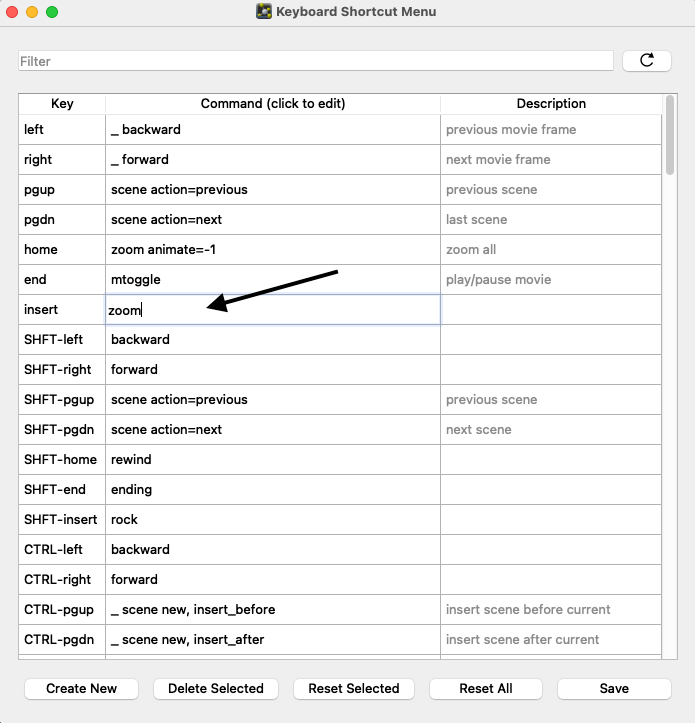
Task: Click the 'last scene' description
Action: pos(551,219)
